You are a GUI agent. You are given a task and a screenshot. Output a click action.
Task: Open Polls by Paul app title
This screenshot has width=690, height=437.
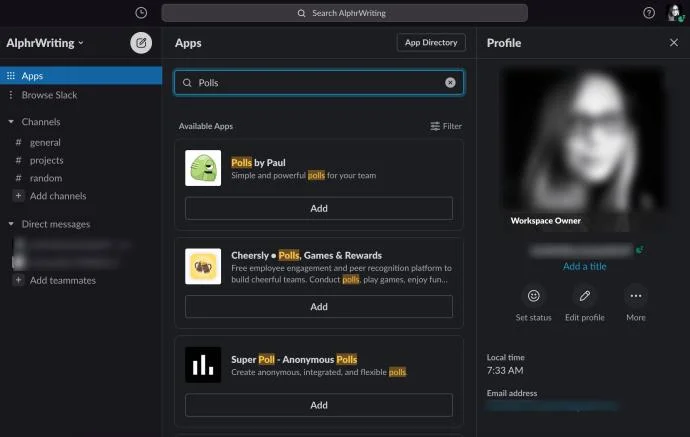pyautogui.click(x=258, y=162)
